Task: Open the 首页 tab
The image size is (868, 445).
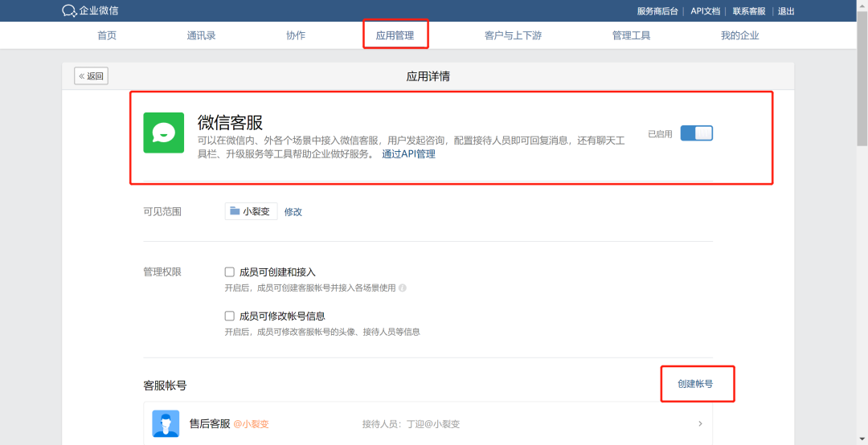Action: [107, 35]
